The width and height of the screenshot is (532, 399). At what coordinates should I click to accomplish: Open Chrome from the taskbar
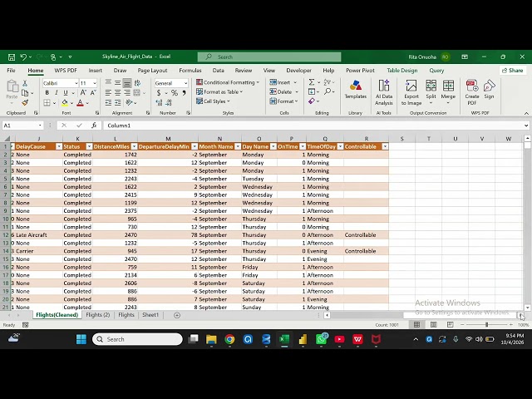pyautogui.click(x=229, y=339)
